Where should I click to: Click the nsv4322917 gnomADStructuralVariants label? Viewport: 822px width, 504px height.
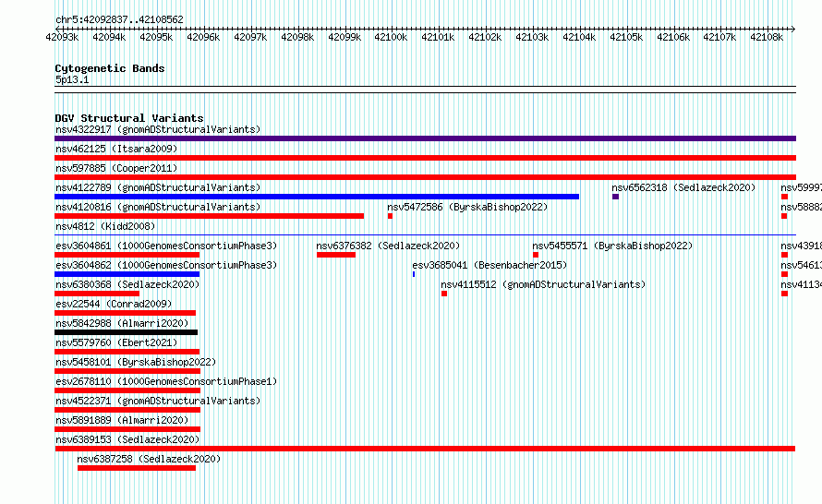point(158,129)
